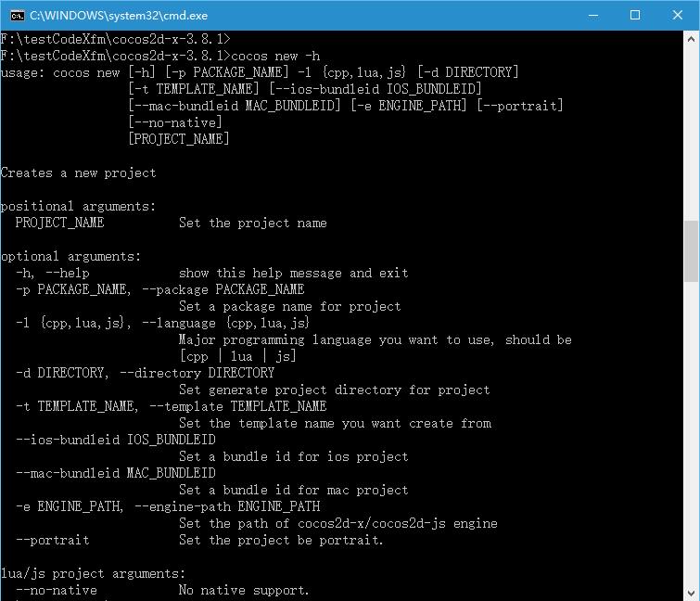Click 'Set the path of cocos2d-x/cocos2d-js engine'

click(338, 523)
